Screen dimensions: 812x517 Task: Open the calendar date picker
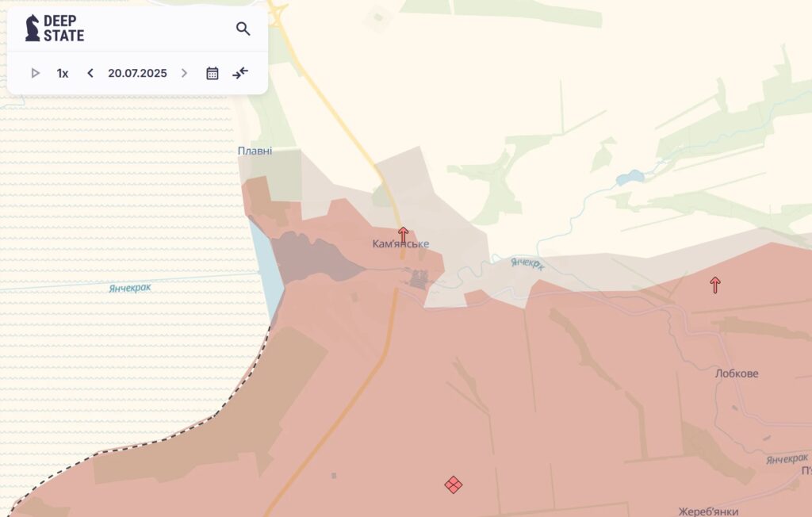coord(213,73)
